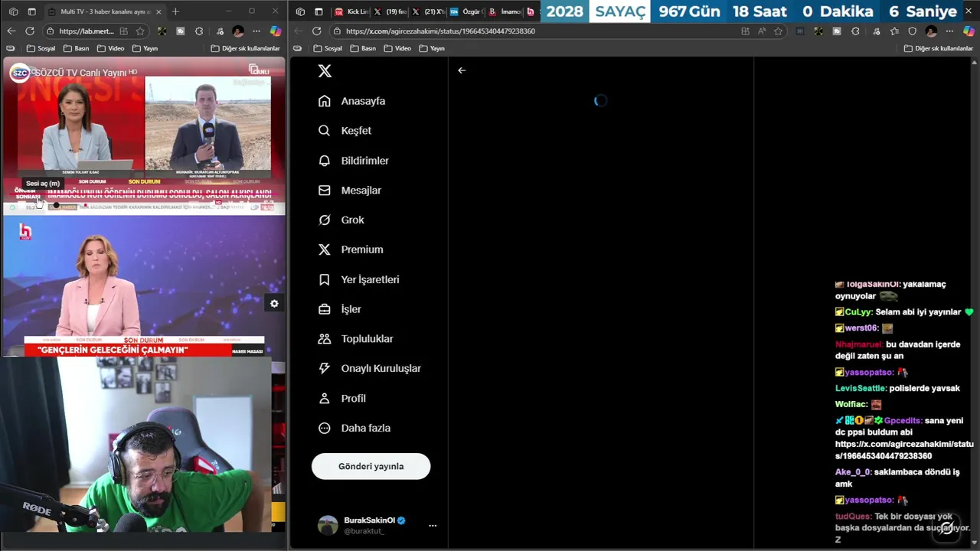The height and width of the screenshot is (551, 980).
Task: Click the back arrow on the X post
Action: pos(462,70)
